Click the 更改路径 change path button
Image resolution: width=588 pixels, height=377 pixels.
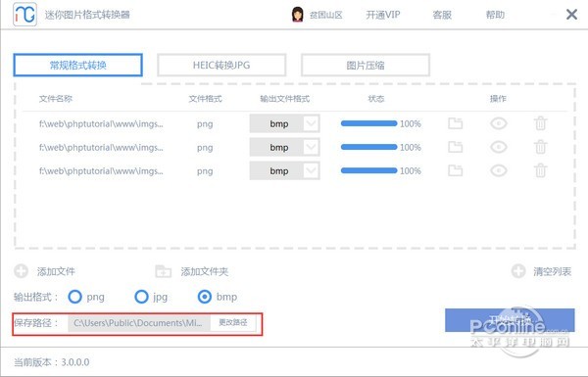[233, 323]
